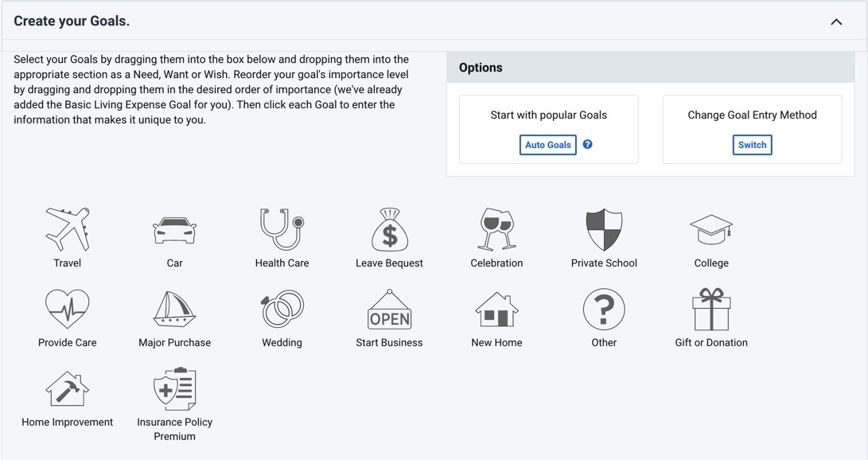The image size is (868, 460).
Task: Choose the College graduation cap icon
Action: tap(711, 229)
